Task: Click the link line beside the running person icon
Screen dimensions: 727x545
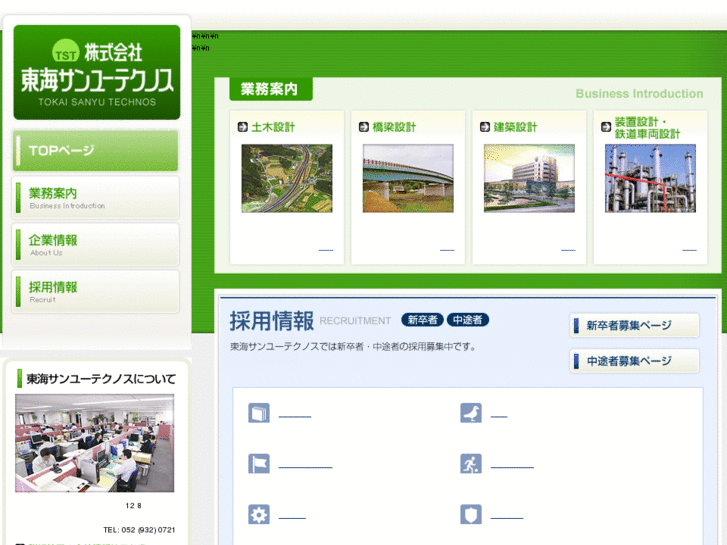Action: point(512,468)
